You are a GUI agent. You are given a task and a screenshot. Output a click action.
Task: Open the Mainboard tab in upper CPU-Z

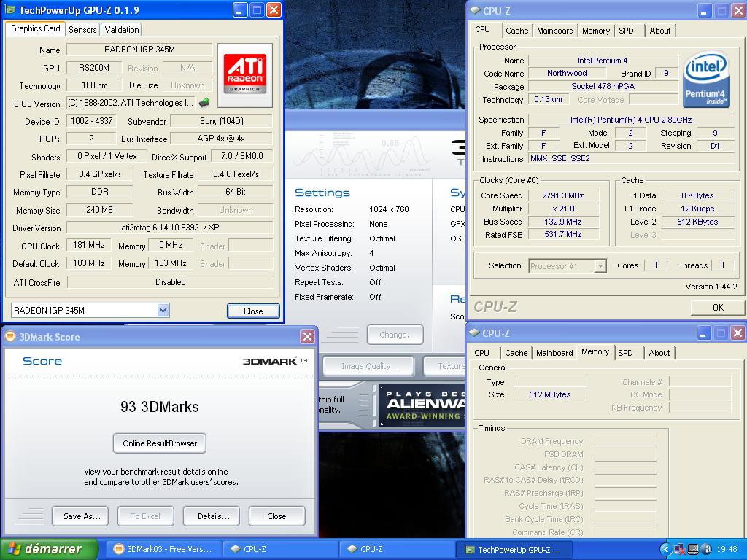coord(555,31)
